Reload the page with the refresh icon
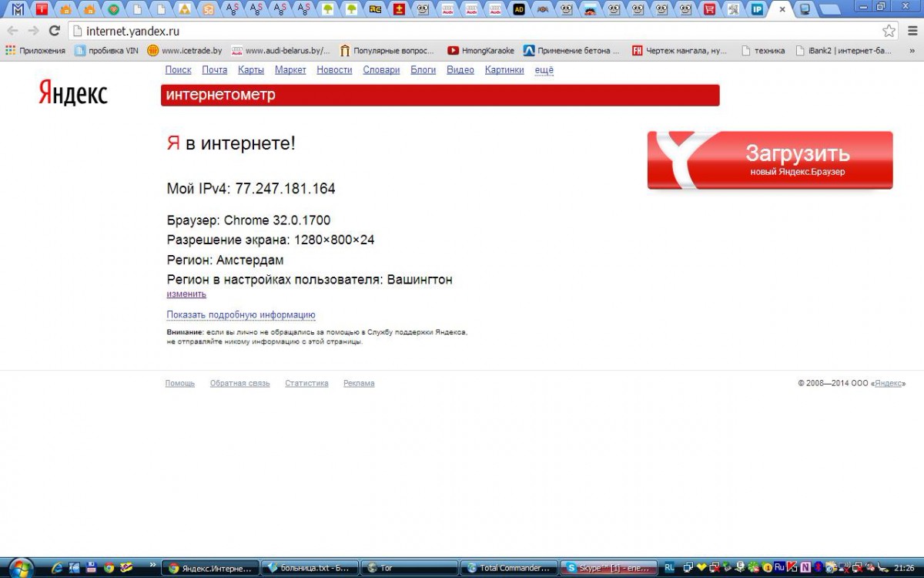This screenshot has width=924, height=578. 54,31
